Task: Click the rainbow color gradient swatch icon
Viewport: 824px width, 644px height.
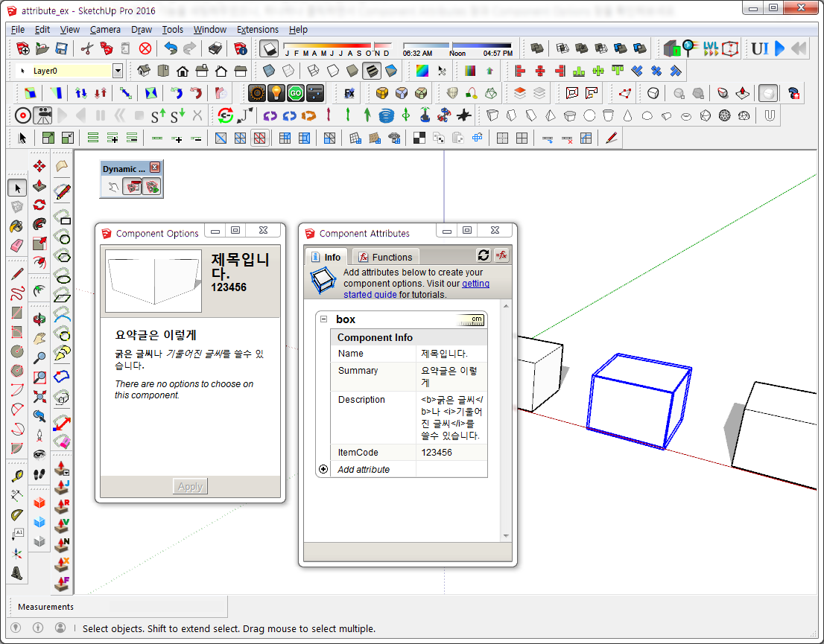Action: (x=422, y=71)
